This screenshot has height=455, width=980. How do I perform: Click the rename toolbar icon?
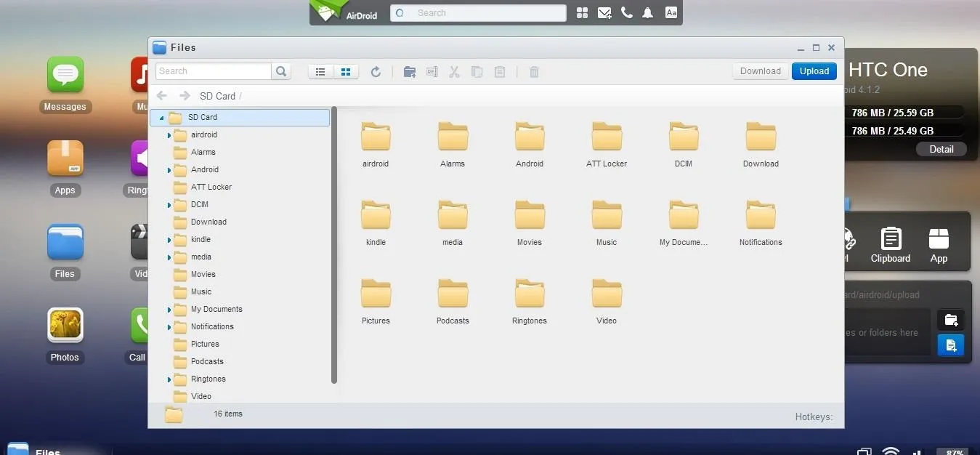coord(432,72)
